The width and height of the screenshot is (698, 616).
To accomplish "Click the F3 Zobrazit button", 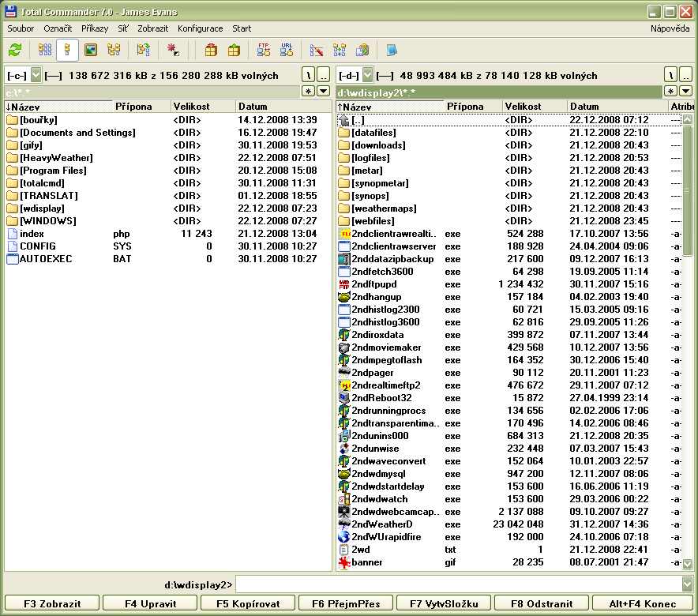I will tap(52, 603).
